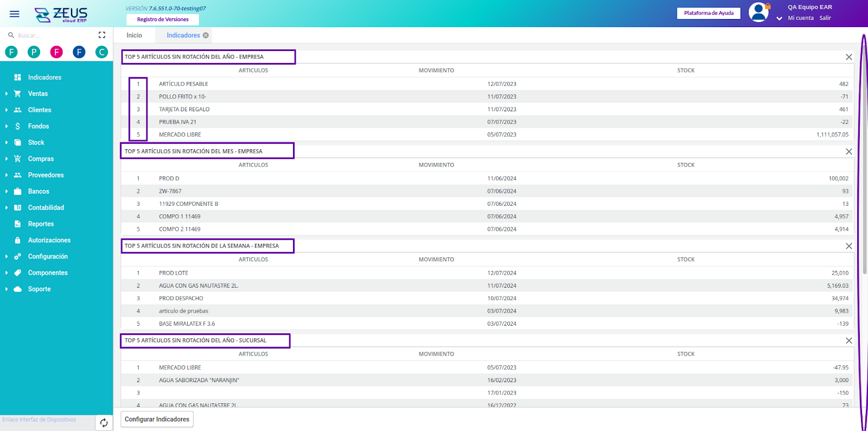Open Autorizaciones in the sidebar
Image resolution: width=868 pixels, height=431 pixels.
point(49,240)
